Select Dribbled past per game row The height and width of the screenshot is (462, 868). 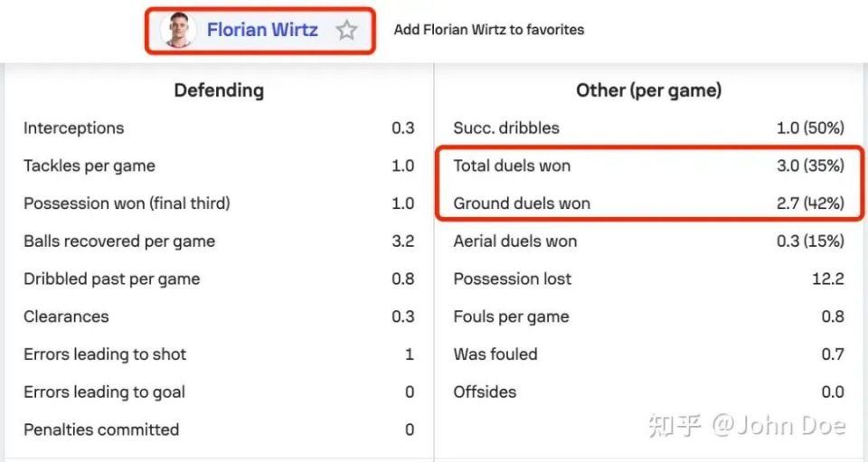click(x=219, y=278)
